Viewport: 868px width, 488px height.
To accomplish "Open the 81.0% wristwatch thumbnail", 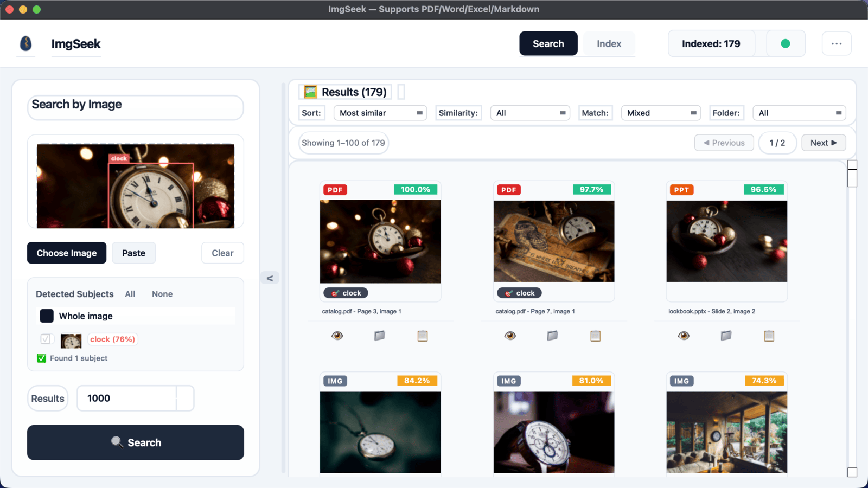I will coord(554,432).
